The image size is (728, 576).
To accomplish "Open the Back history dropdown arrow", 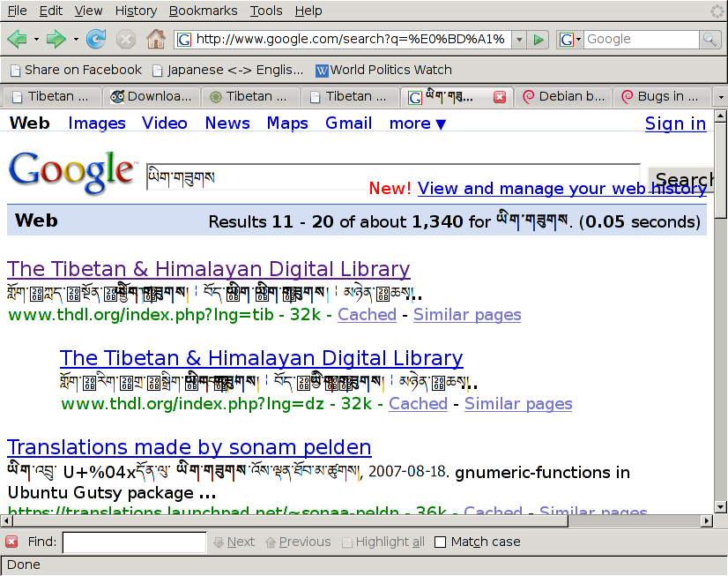I will coord(36,40).
